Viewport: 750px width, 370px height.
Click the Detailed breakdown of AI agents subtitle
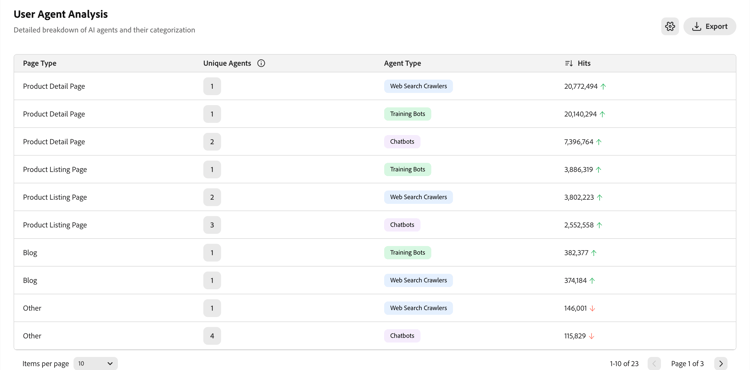coord(104,30)
